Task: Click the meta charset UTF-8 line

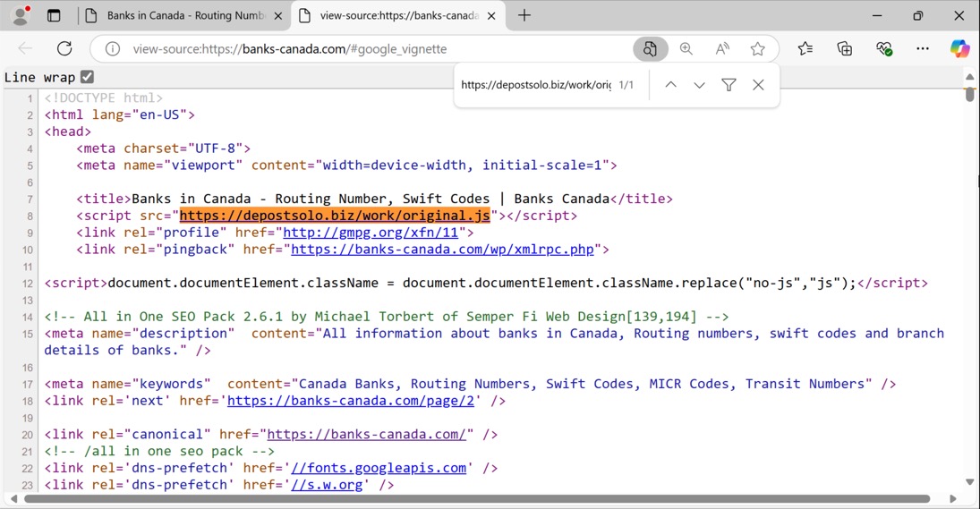Action: point(163,148)
